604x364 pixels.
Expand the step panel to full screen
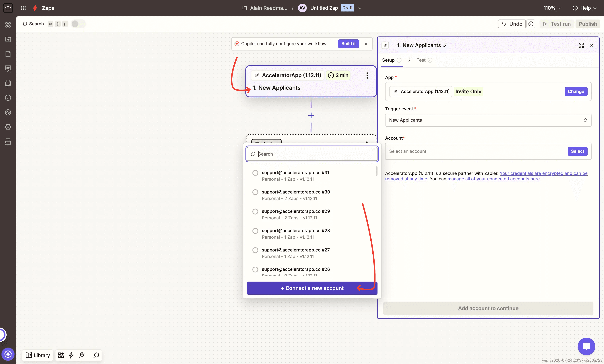click(x=581, y=45)
